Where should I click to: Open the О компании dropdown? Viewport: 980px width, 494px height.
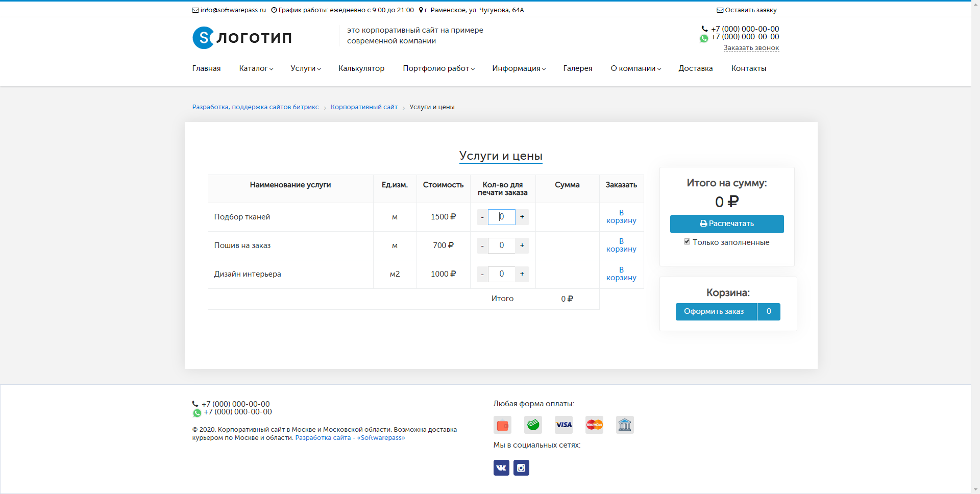click(635, 68)
